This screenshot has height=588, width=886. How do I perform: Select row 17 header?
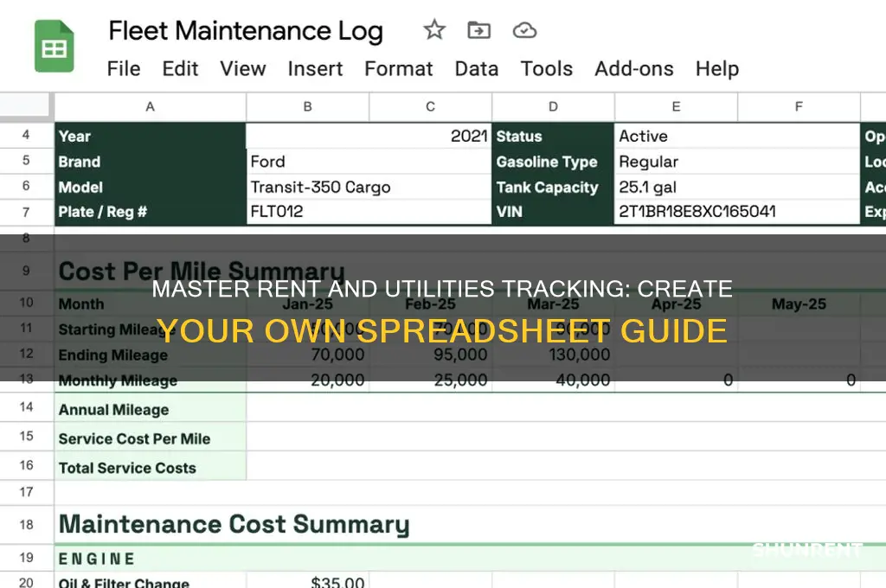(26, 492)
